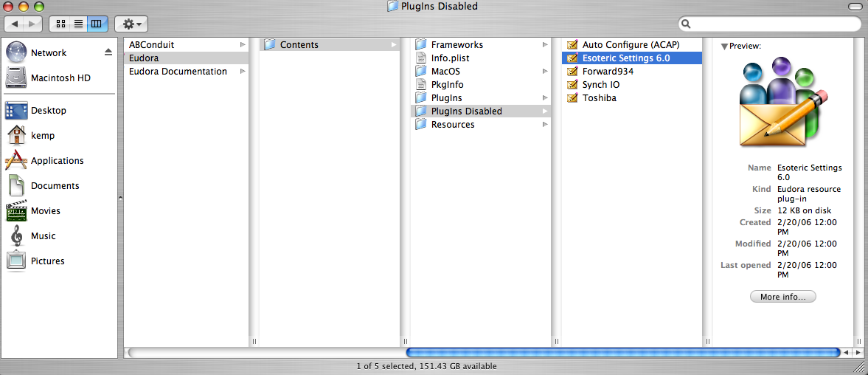This screenshot has width=868, height=375.
Task: Switch to column view
Action: pos(97,24)
